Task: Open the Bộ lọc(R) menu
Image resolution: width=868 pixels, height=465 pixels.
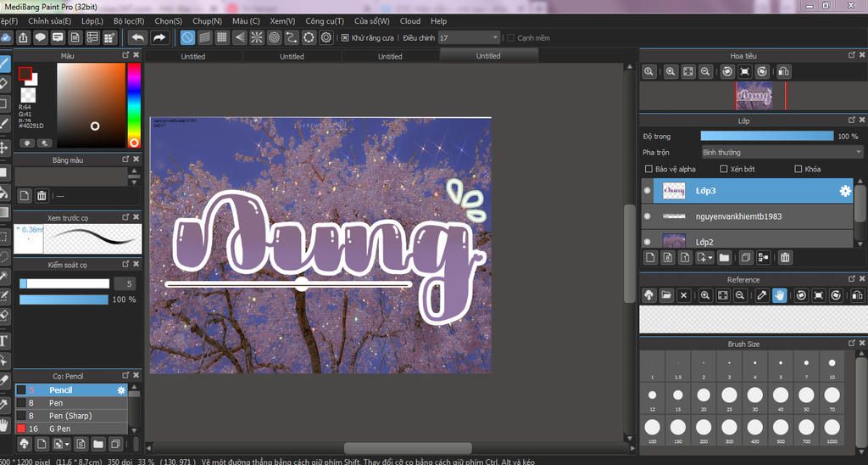Action: click(129, 21)
